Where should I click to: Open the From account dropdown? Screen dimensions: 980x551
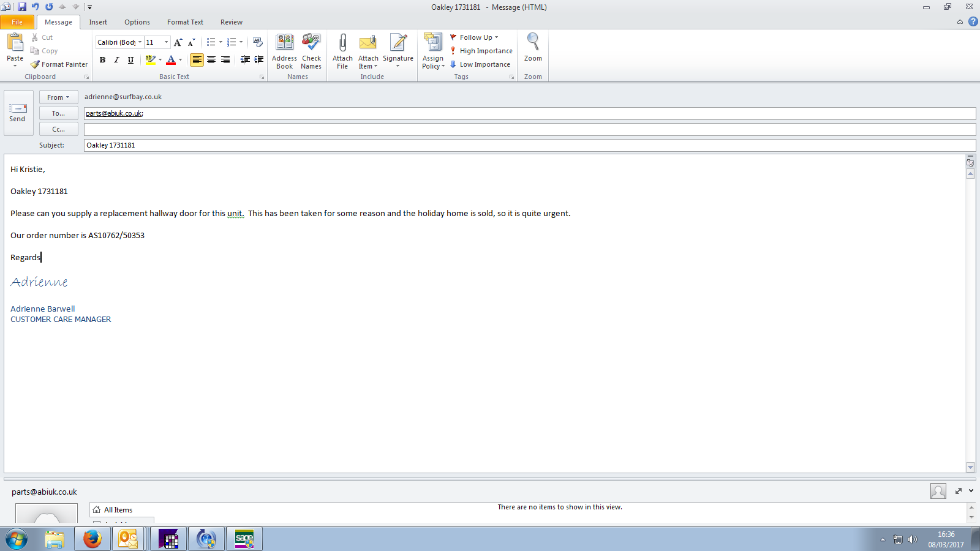click(59, 97)
